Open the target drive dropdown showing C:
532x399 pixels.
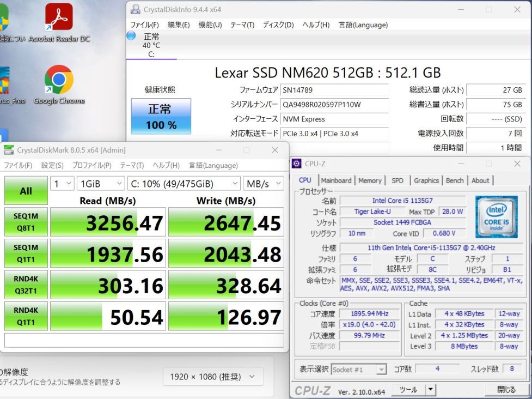[x=182, y=184]
